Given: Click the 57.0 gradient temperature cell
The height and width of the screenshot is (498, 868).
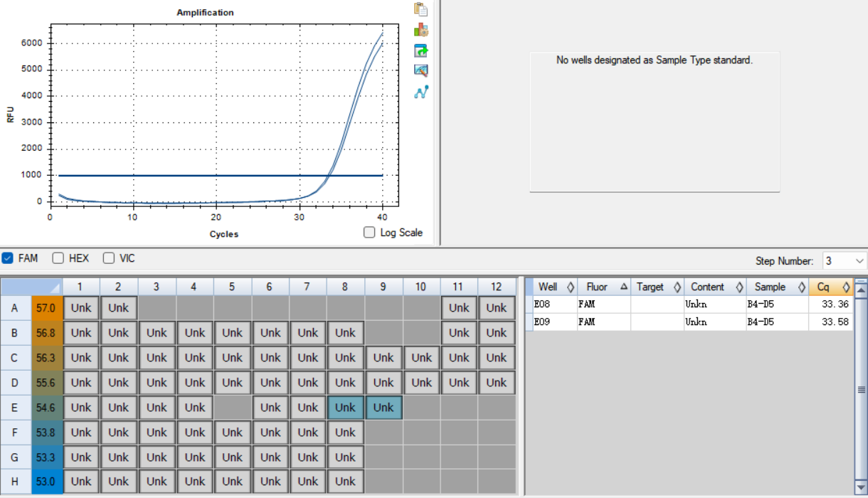Looking at the screenshot, I should click(x=47, y=308).
